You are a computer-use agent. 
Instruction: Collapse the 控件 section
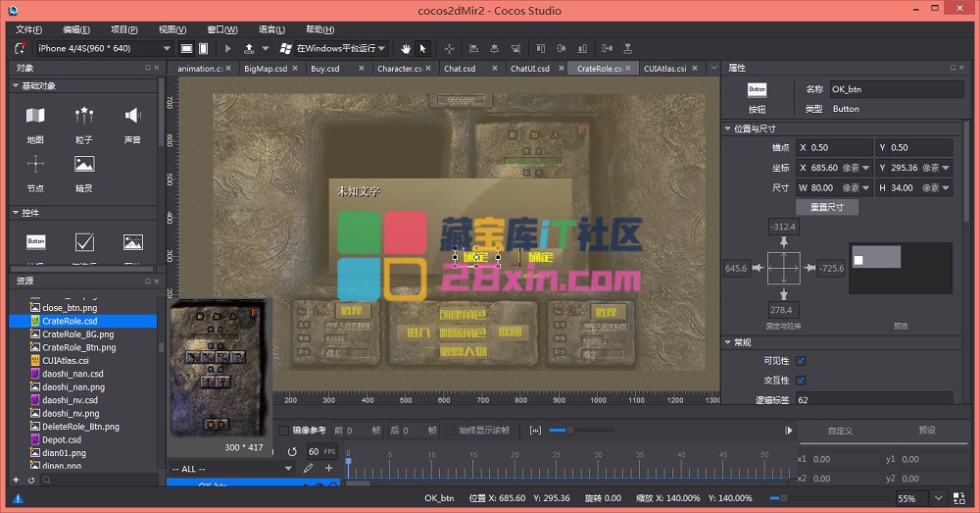tap(16, 213)
